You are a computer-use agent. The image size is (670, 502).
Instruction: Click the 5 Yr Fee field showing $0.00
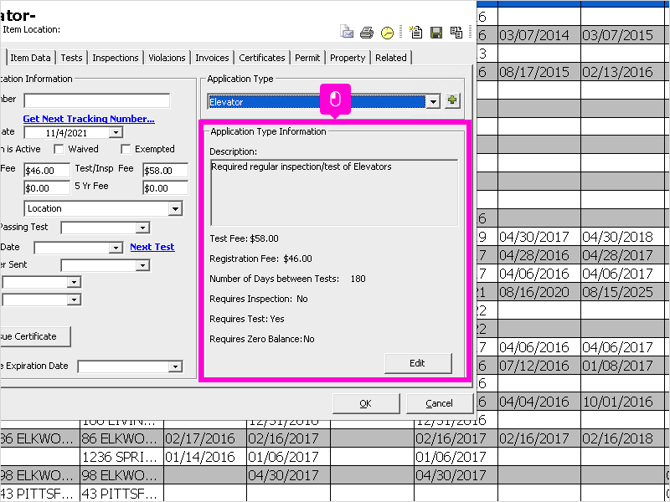point(165,188)
